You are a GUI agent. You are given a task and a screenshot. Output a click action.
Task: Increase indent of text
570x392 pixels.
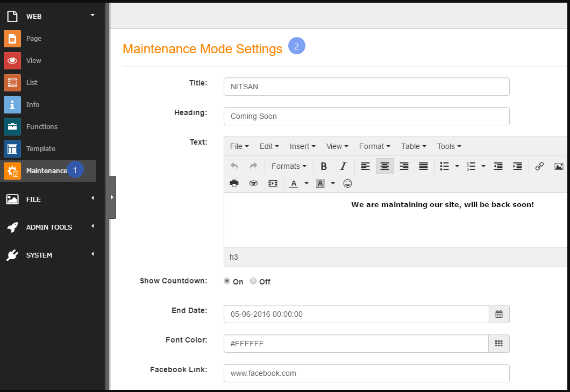pyautogui.click(x=517, y=166)
